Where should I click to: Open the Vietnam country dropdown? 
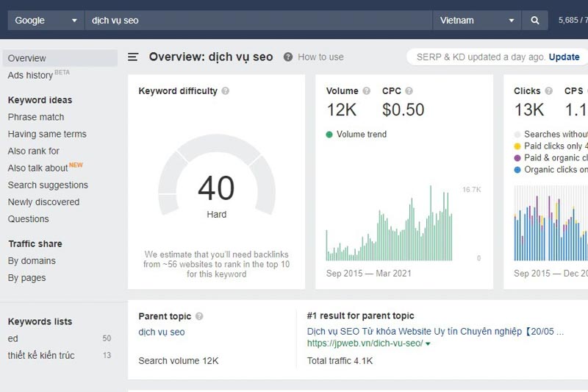coord(476,21)
